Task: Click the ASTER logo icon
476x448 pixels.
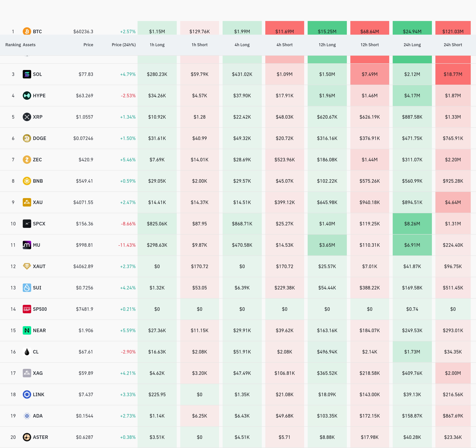Action: coord(27,437)
